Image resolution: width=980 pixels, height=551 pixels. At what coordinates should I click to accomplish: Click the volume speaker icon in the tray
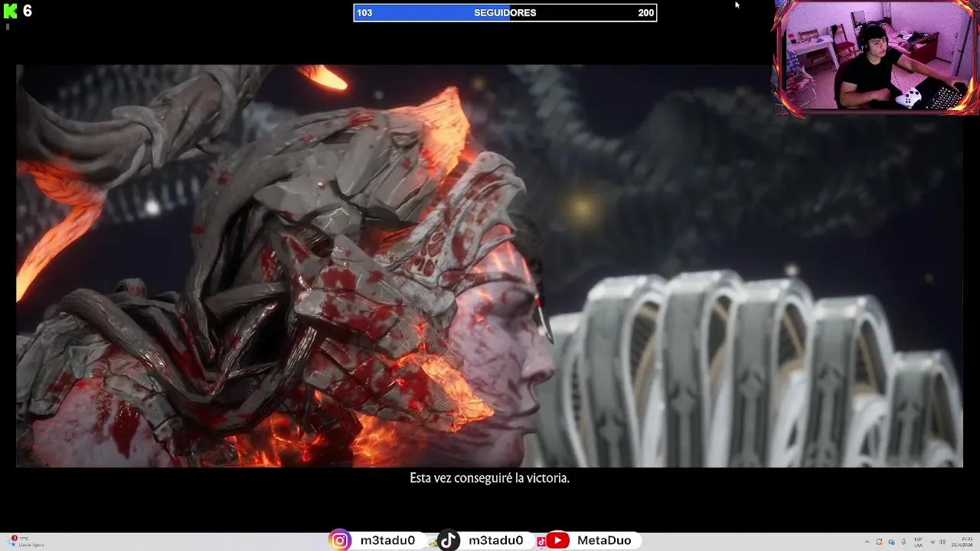point(942,542)
